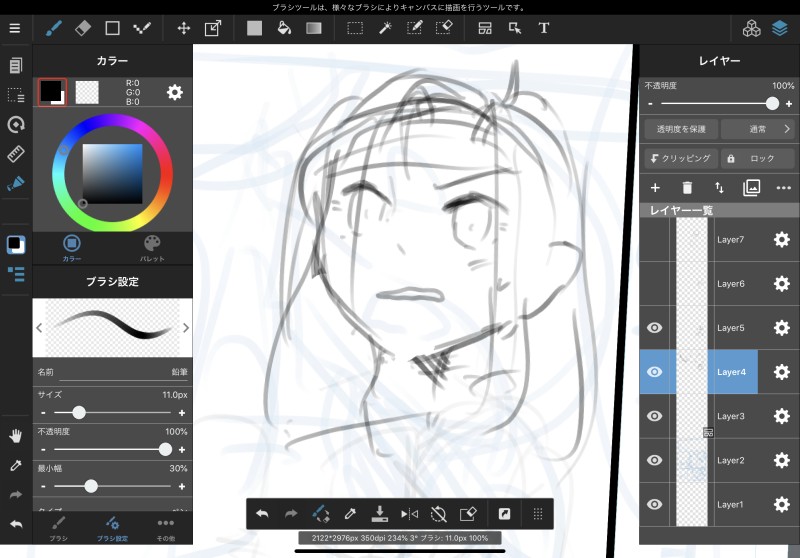The width and height of the screenshot is (800, 558).
Task: Select the Brush tool in top toolbar
Action: click(x=54, y=28)
